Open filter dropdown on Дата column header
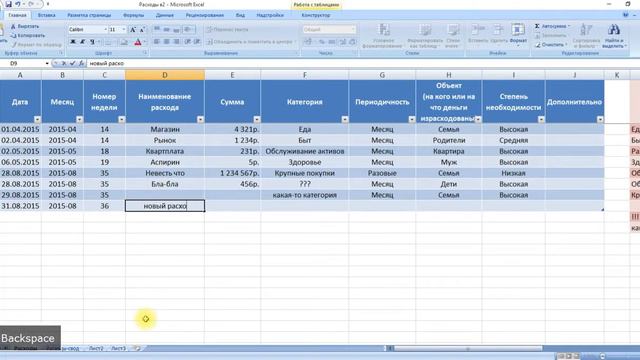 [37, 120]
